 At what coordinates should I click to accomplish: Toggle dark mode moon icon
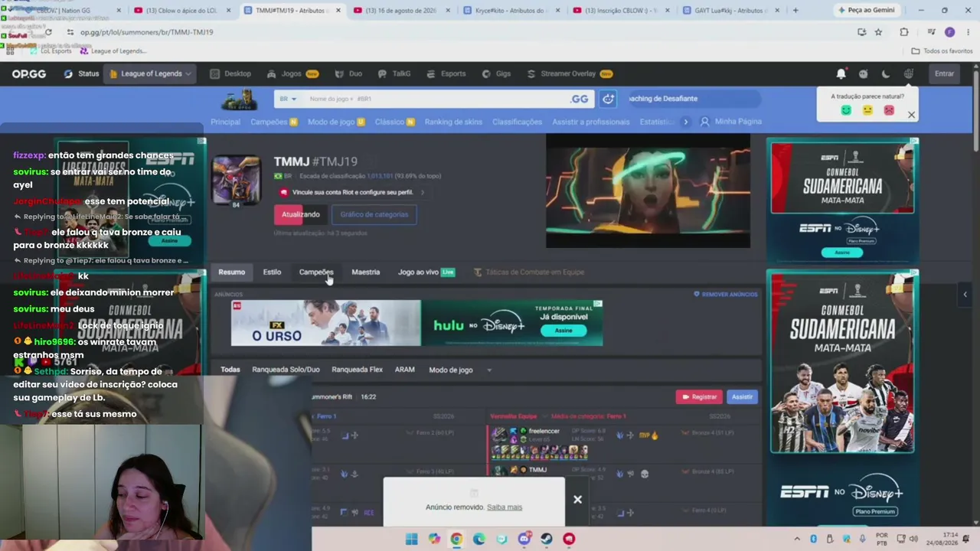pyautogui.click(x=886, y=73)
